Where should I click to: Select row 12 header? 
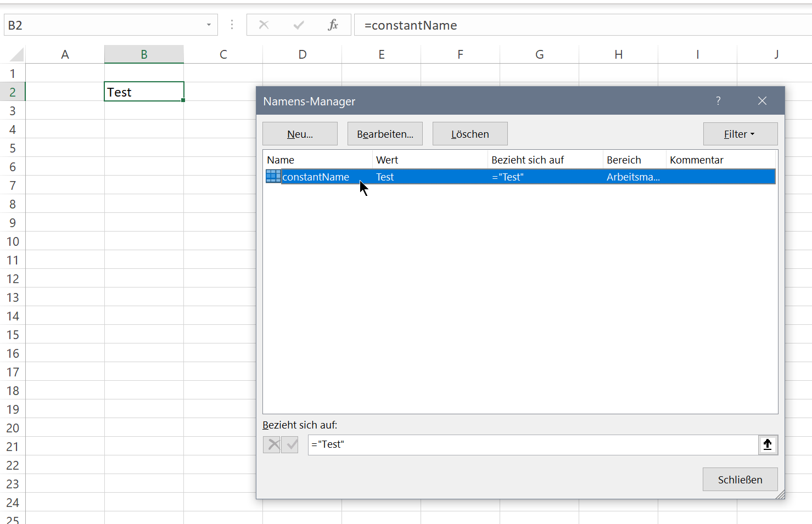click(x=13, y=278)
